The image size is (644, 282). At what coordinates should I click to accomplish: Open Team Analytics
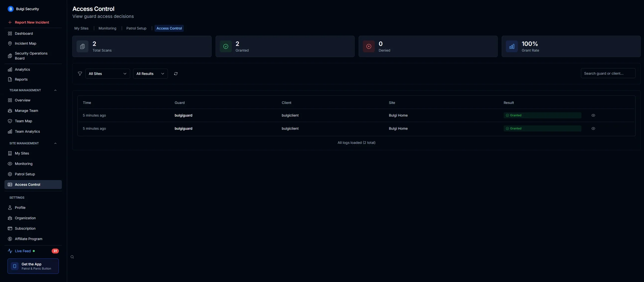pyautogui.click(x=27, y=131)
